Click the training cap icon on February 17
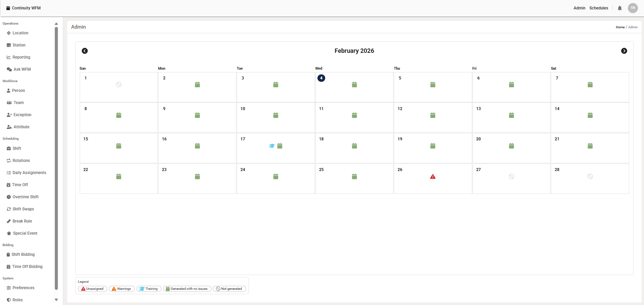The image size is (644, 305). point(272,146)
